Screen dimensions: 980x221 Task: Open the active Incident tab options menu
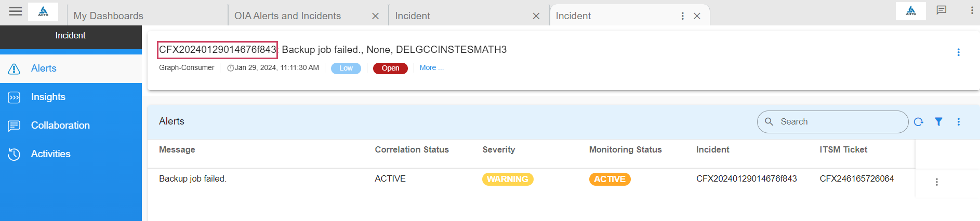682,16
